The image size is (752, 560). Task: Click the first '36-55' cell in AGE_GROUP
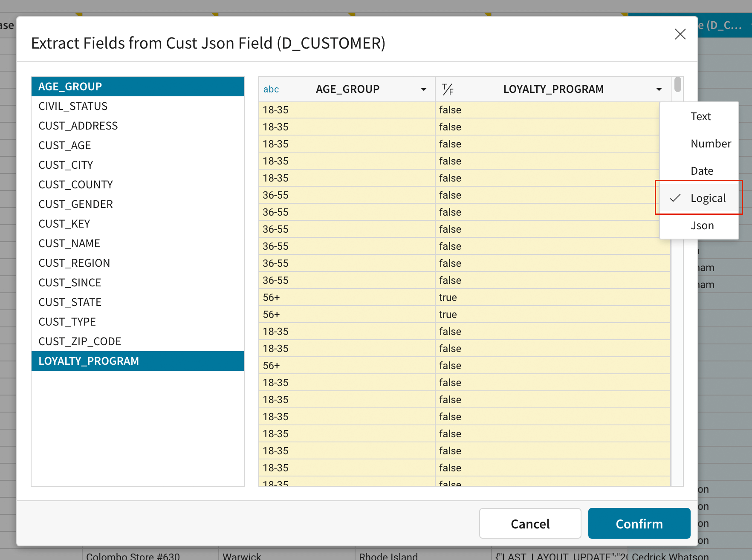click(347, 195)
